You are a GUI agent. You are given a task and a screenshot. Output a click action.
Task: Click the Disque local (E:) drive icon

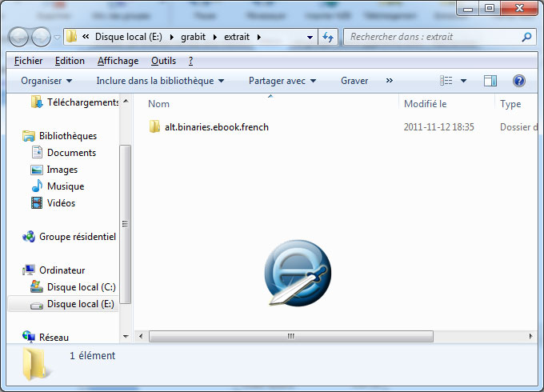pos(37,306)
